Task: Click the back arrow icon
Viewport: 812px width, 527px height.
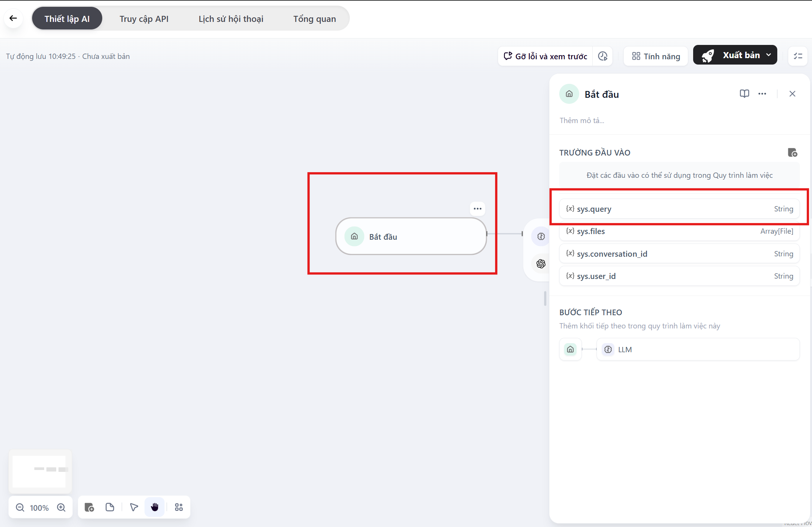Action: tap(13, 18)
